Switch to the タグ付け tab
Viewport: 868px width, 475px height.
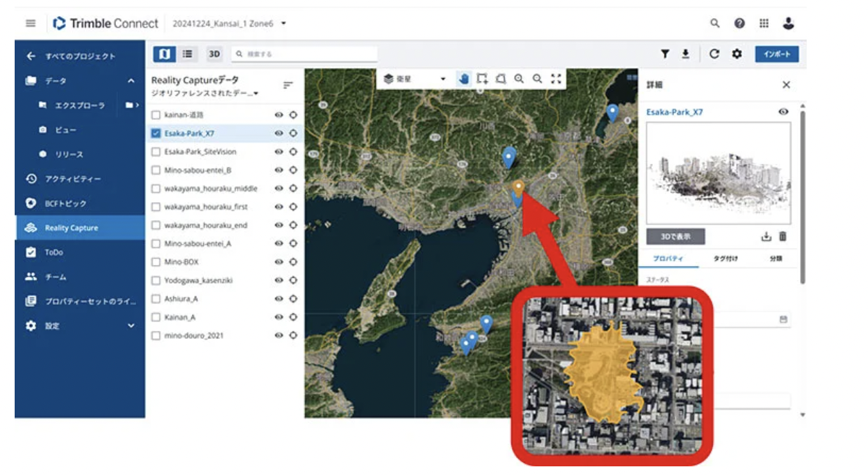[x=725, y=258]
